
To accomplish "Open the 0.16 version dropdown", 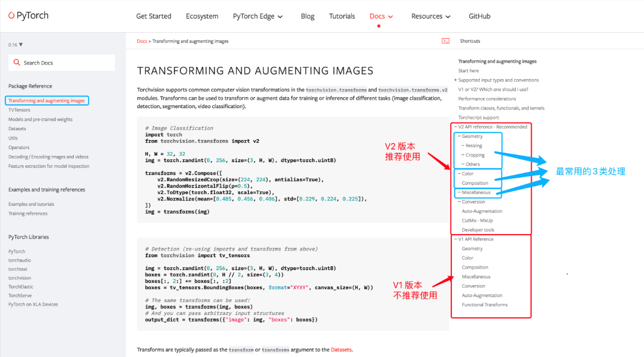I will pos(15,45).
